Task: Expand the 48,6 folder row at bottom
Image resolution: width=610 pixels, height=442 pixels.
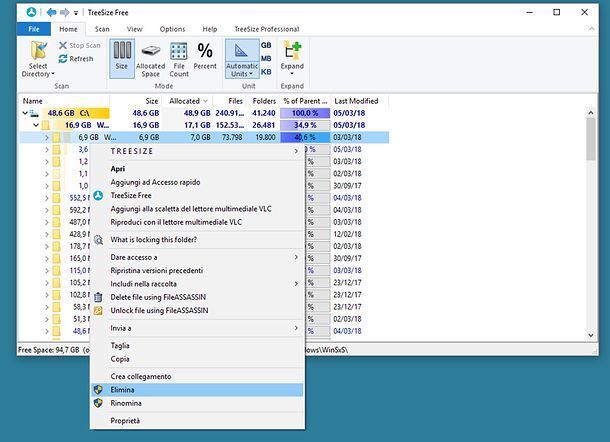Action: (x=46, y=331)
